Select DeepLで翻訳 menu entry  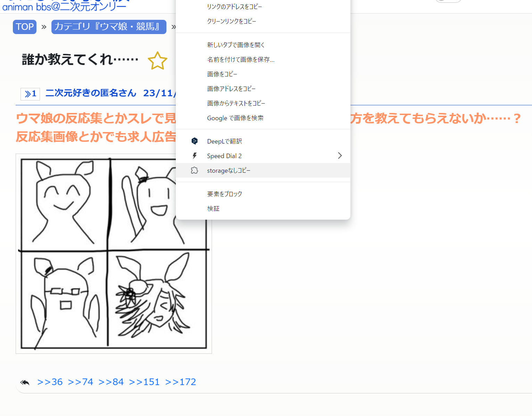(263, 141)
